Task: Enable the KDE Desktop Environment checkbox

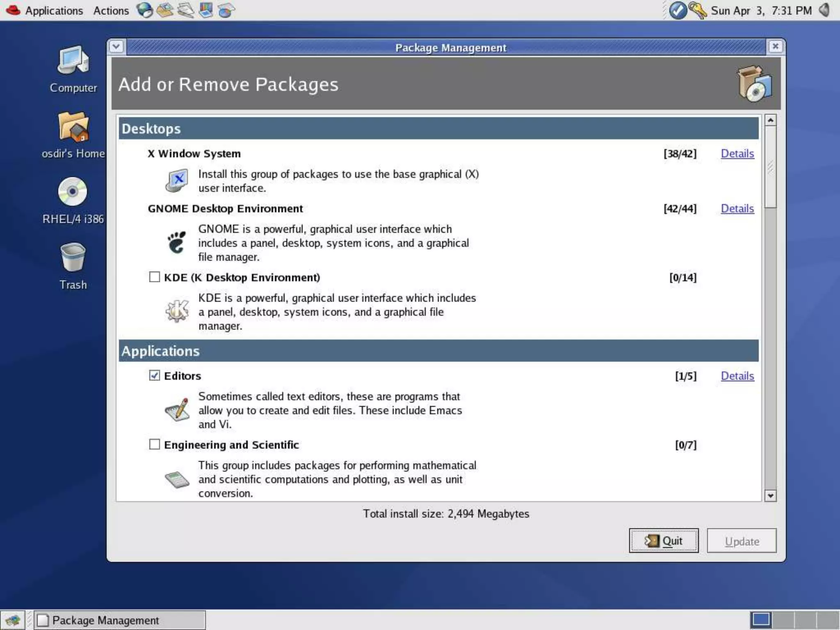Action: click(154, 277)
